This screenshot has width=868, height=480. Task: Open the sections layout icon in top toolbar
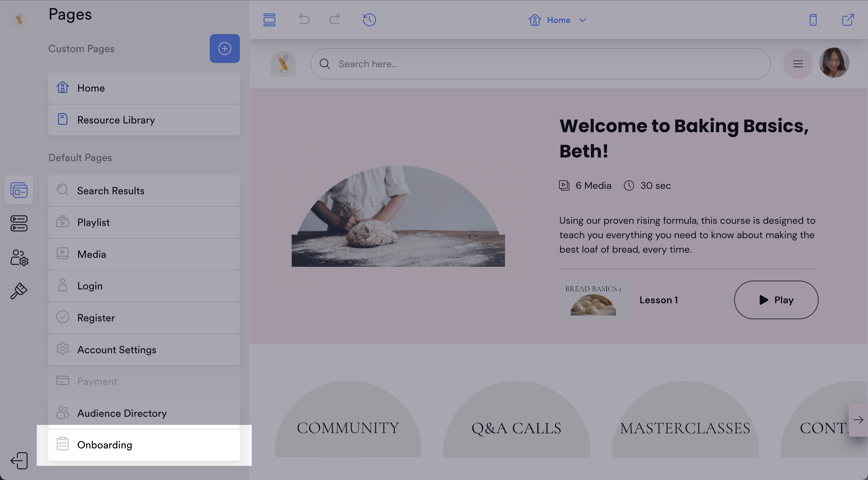point(269,20)
